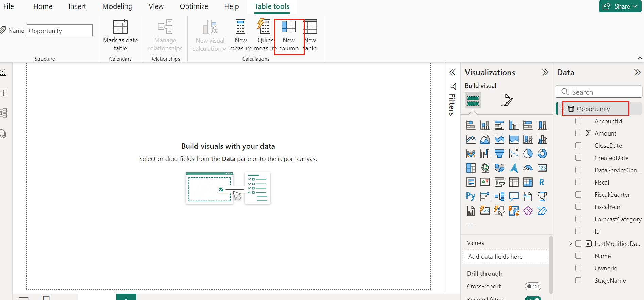Insert a Python visual
Viewport: 644px width, 300px height.
tap(471, 196)
